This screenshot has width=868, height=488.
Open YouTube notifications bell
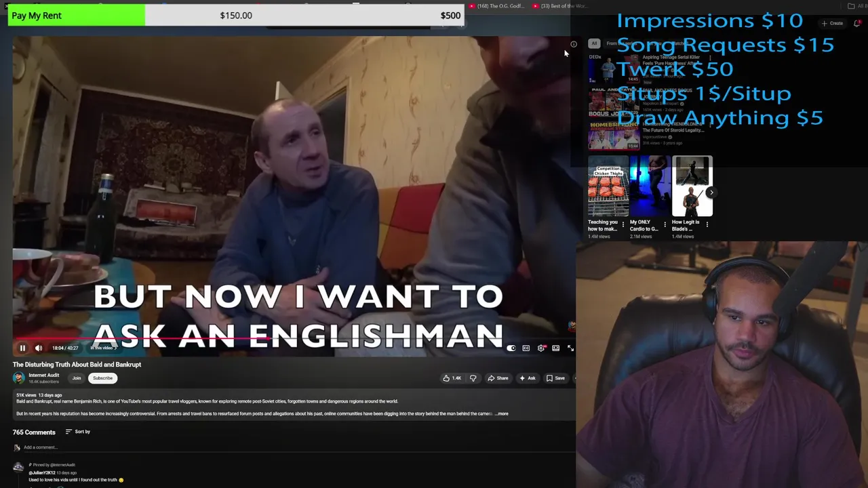[857, 23]
